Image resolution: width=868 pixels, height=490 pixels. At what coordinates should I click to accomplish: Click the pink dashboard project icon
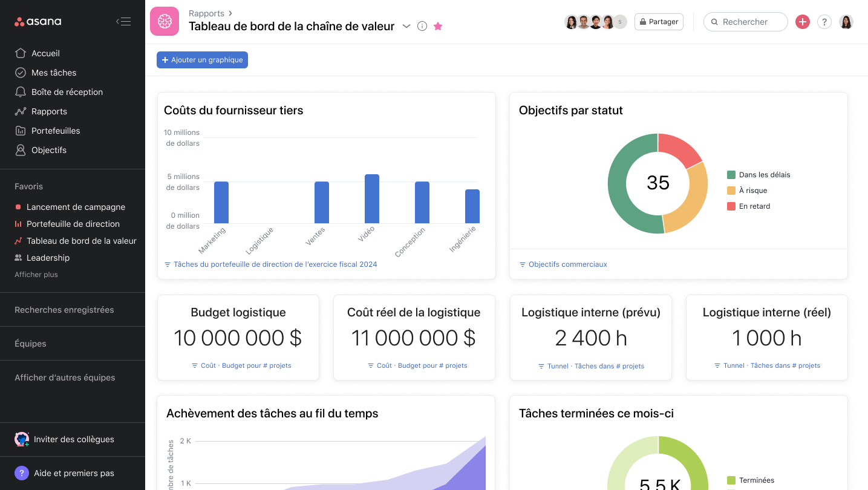[165, 22]
